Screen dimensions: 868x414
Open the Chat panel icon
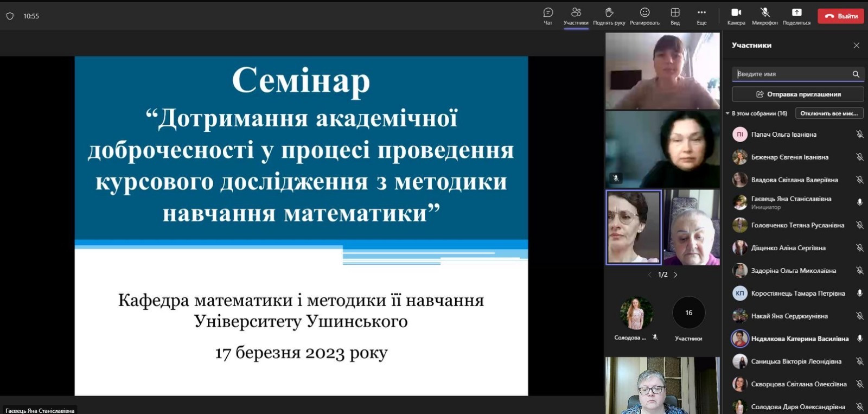[548, 13]
